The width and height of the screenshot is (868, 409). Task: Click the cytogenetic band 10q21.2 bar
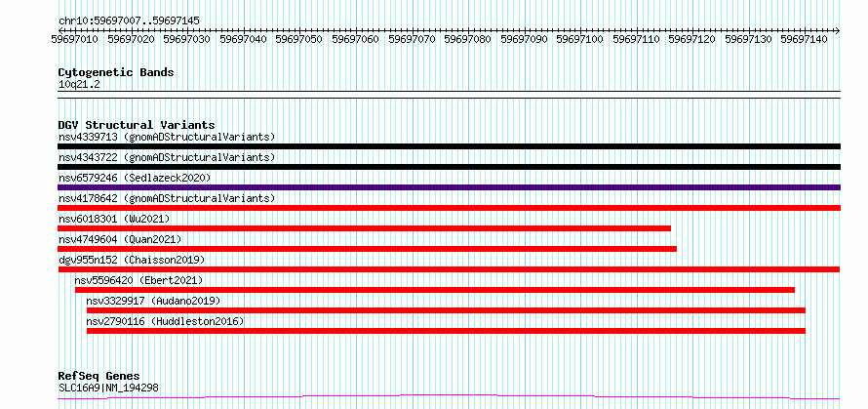click(449, 95)
